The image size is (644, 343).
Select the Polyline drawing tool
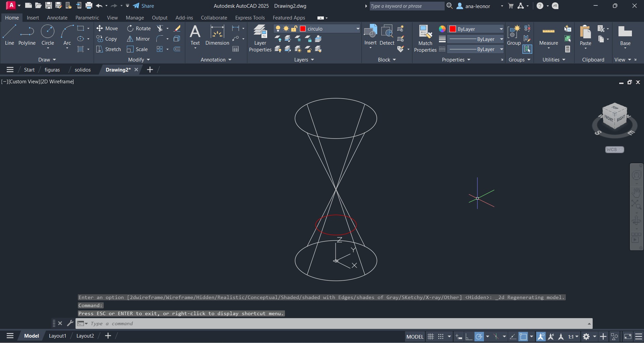click(27, 35)
